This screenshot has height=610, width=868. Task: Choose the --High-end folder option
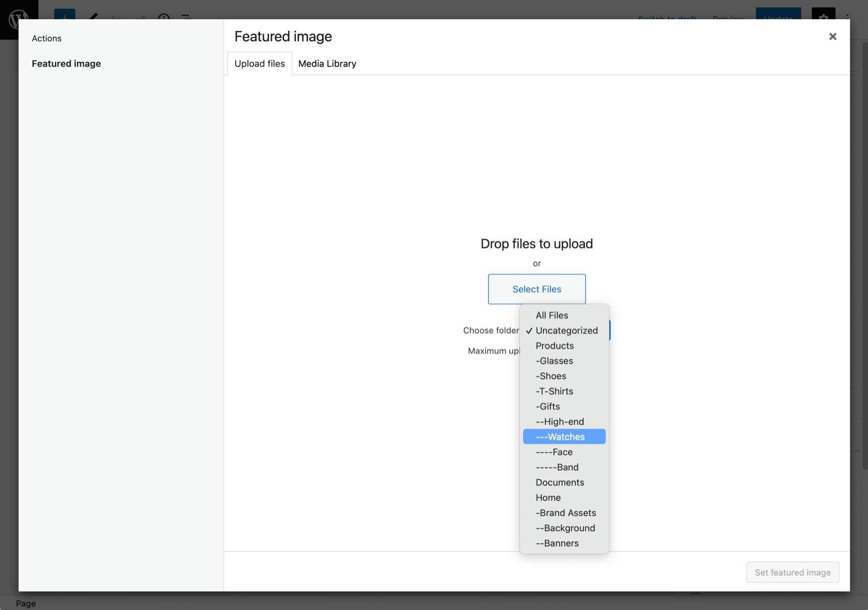pyautogui.click(x=564, y=421)
